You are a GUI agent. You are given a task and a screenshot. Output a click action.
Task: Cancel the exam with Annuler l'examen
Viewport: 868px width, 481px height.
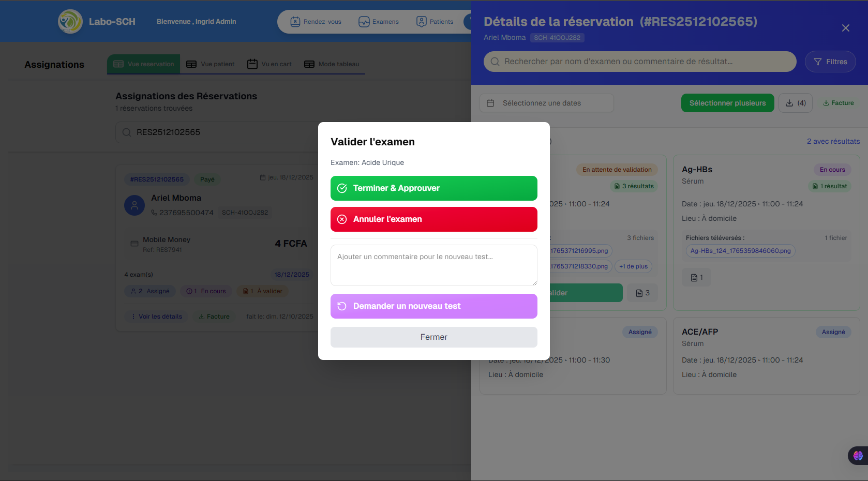(433, 219)
